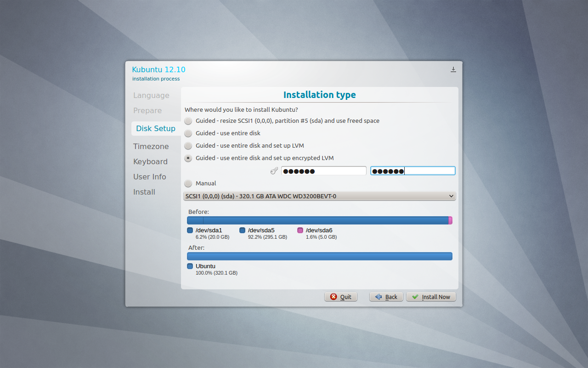Image resolution: width=588 pixels, height=368 pixels.
Task: Open the Keyboard step
Action: (x=150, y=161)
